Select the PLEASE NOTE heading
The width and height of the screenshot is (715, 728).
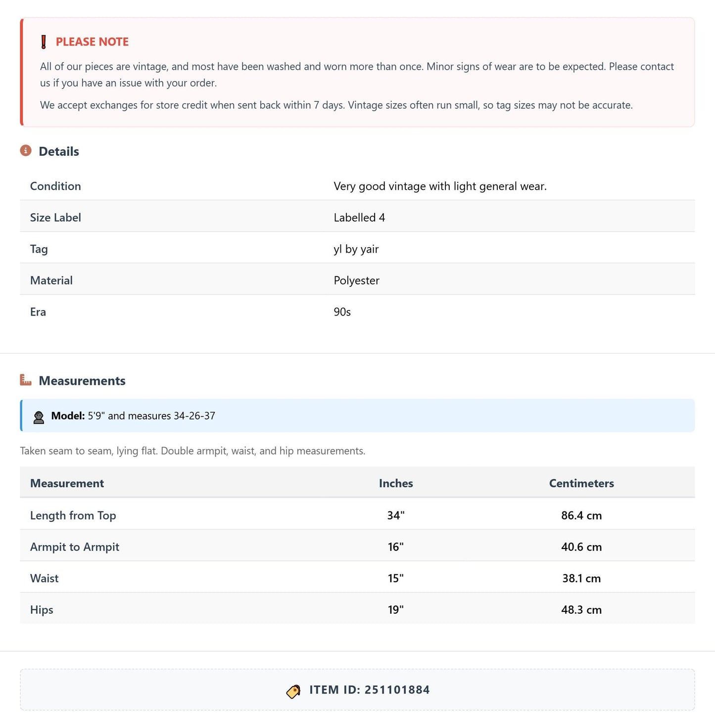pos(92,42)
